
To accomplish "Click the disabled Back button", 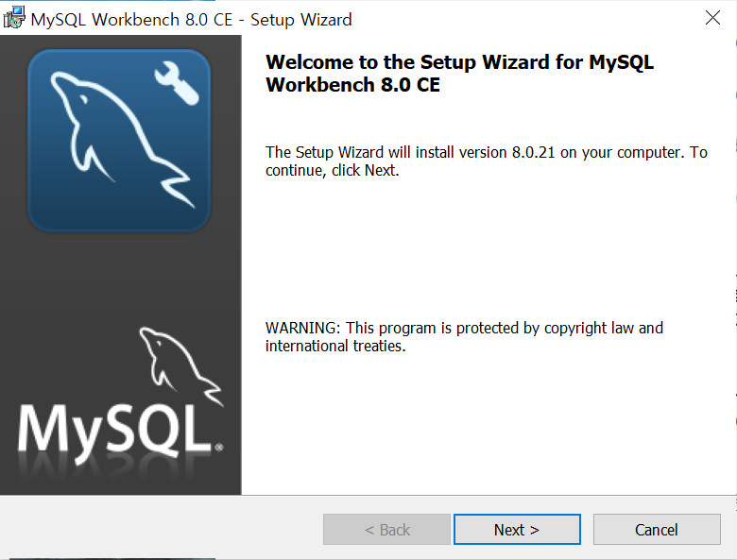I will coord(386,530).
